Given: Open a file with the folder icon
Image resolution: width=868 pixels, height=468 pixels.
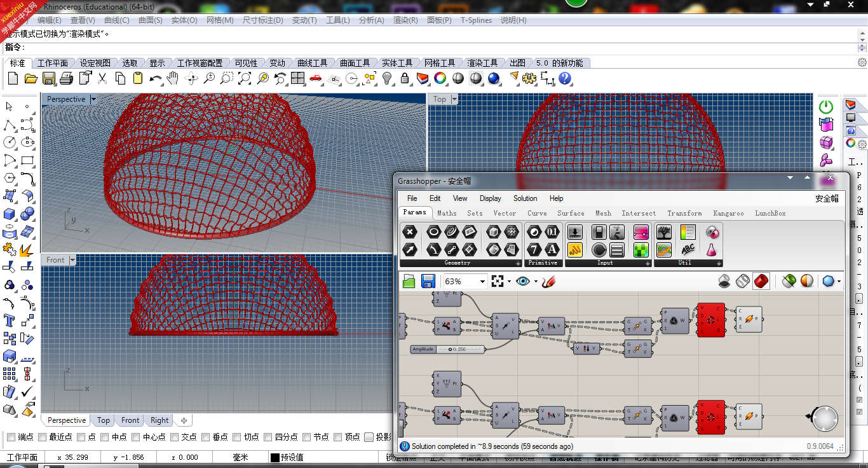Looking at the screenshot, I should coord(31,78).
